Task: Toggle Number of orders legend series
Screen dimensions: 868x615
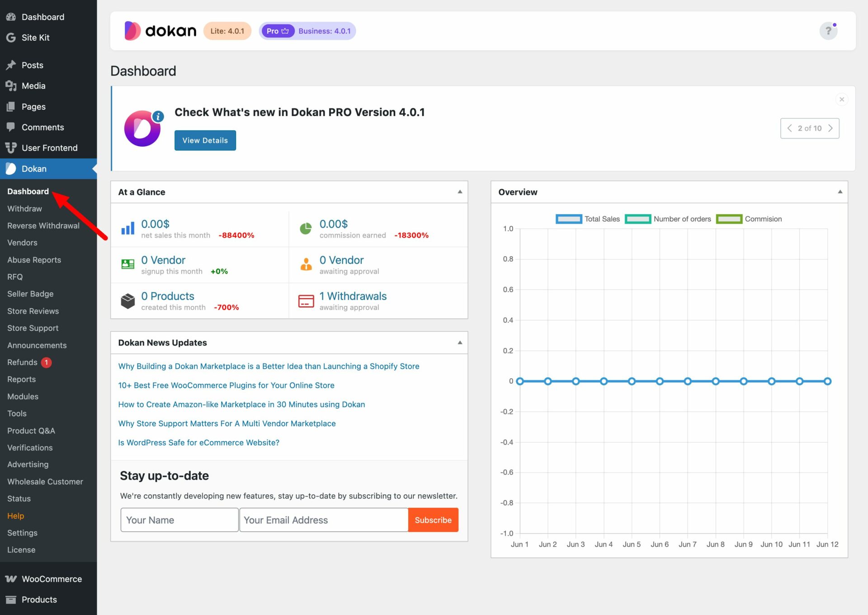Action: 668,219
